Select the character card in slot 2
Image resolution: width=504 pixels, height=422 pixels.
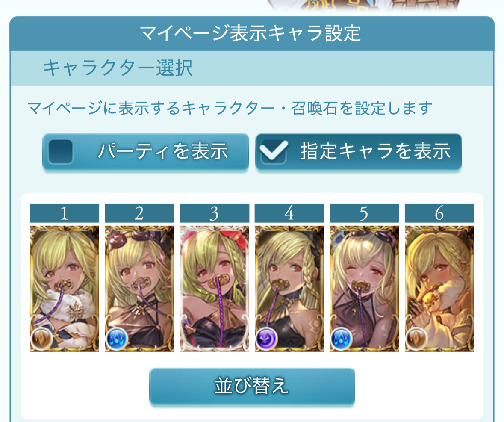[x=139, y=289]
